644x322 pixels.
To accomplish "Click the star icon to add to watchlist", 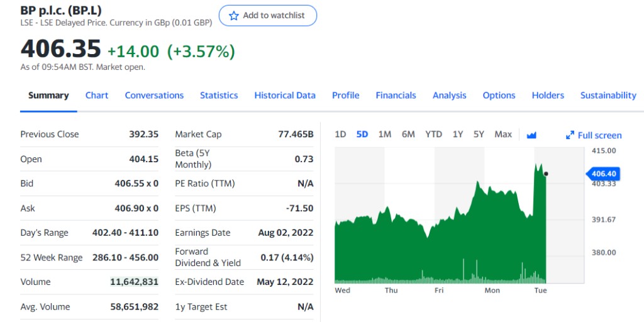I will click(x=234, y=16).
